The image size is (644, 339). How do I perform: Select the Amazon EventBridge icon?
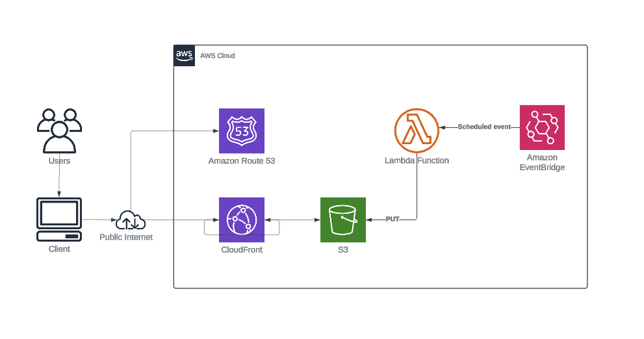tap(542, 127)
